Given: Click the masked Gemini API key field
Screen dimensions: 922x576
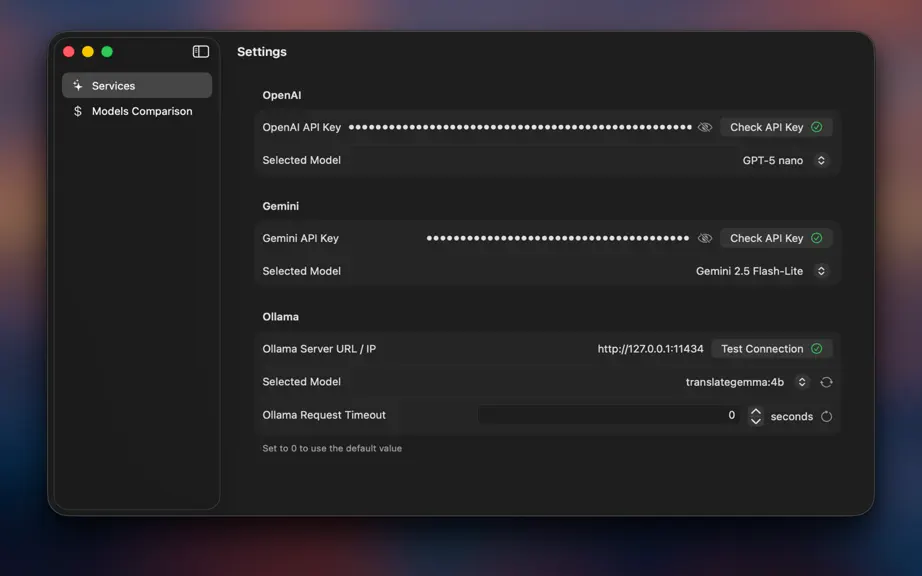Looking at the screenshot, I should point(557,238).
